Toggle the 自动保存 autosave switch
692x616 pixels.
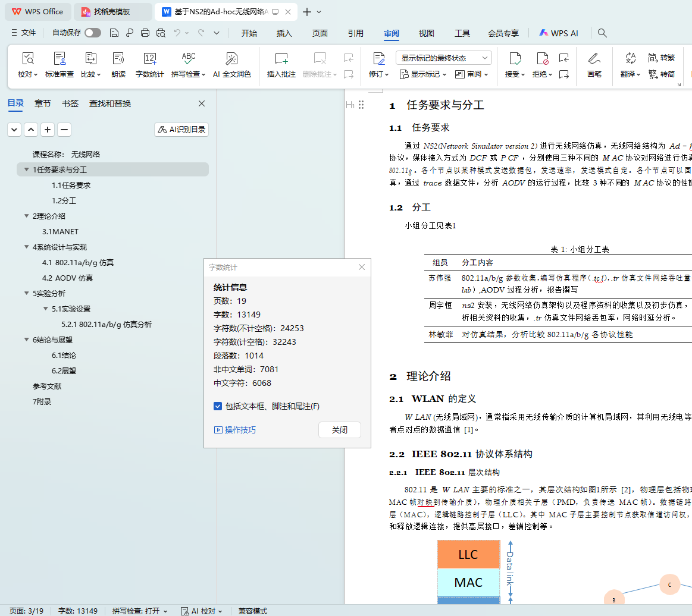[x=92, y=33]
